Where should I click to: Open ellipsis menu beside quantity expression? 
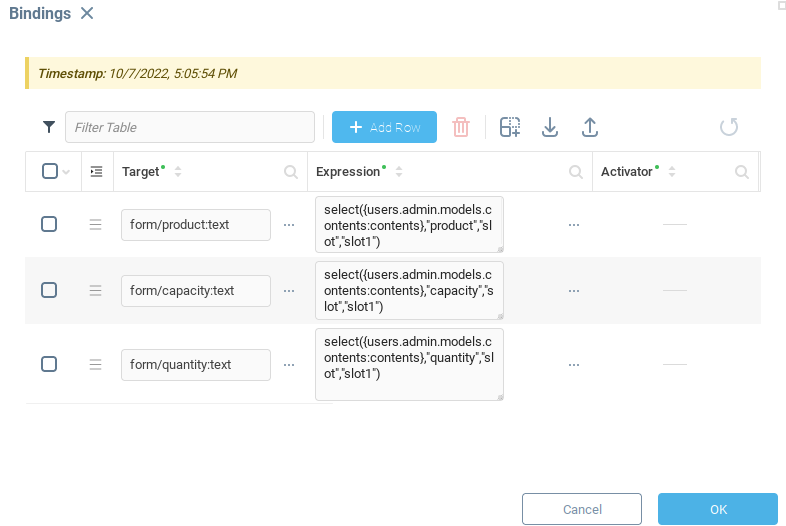[x=574, y=364]
